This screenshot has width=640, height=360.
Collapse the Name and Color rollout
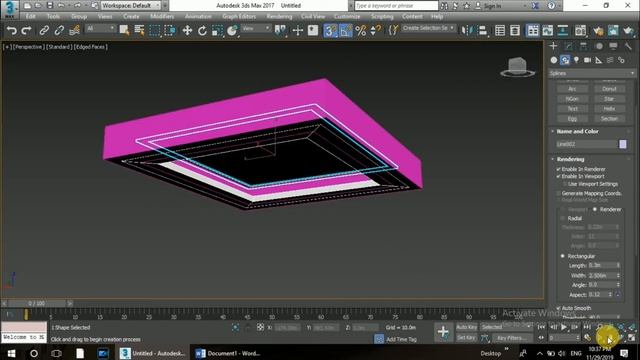[577, 131]
